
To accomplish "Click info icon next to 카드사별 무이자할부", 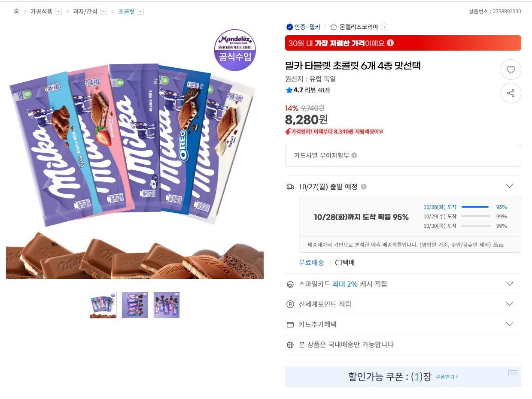I will [x=354, y=155].
